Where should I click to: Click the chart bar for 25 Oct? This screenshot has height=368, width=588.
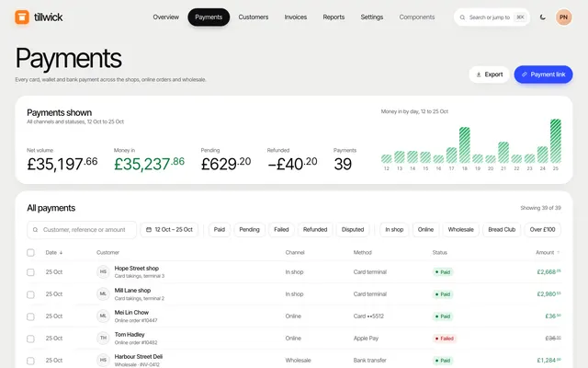(556, 141)
